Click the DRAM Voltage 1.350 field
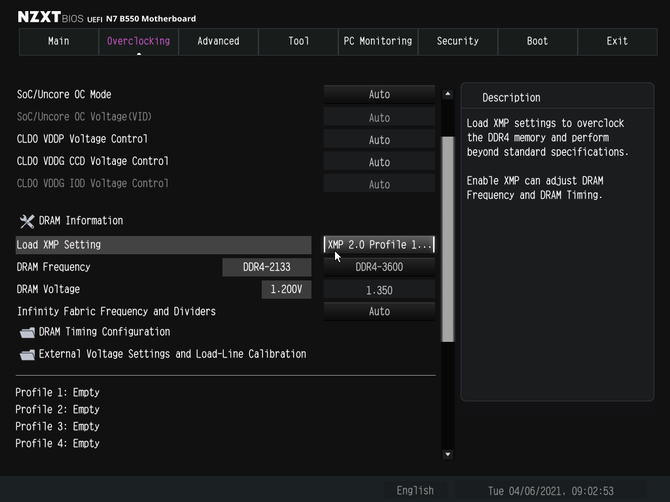 click(x=379, y=290)
